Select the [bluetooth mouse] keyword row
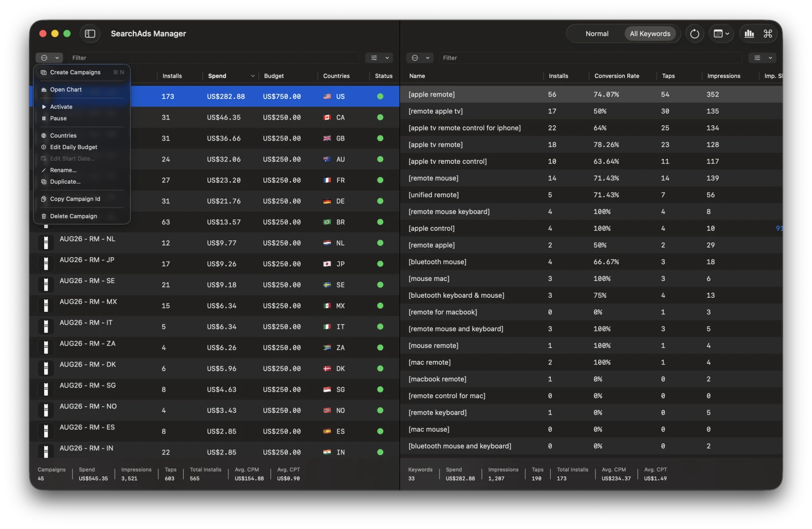 pyautogui.click(x=592, y=262)
